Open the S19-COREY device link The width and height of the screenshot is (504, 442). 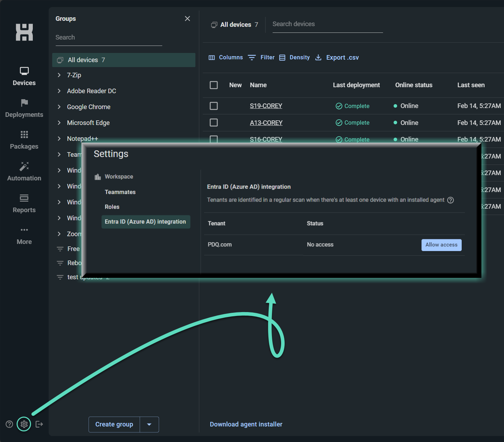tap(266, 106)
